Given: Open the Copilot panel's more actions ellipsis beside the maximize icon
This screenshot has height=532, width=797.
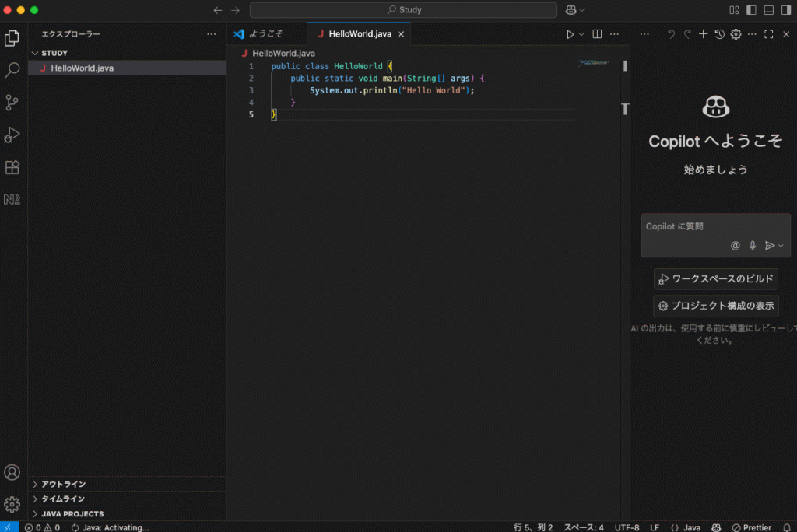Looking at the screenshot, I should pyautogui.click(x=753, y=34).
